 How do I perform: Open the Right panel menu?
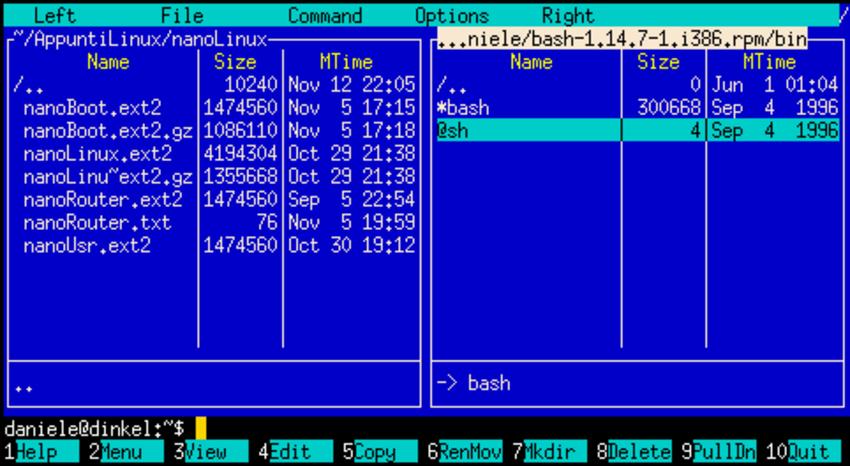(567, 16)
